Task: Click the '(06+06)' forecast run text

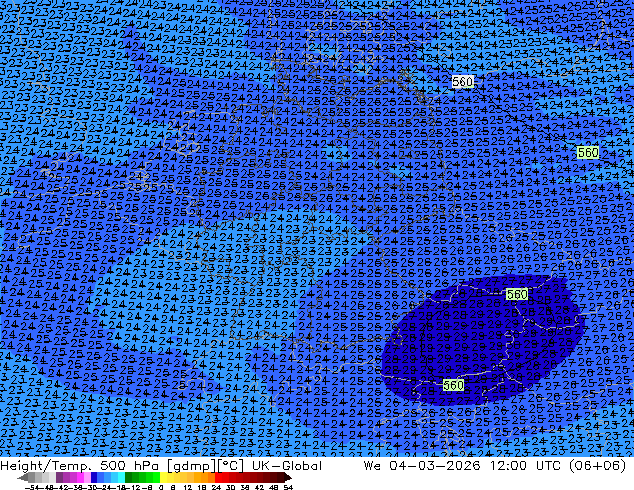Action: pyautogui.click(x=597, y=466)
